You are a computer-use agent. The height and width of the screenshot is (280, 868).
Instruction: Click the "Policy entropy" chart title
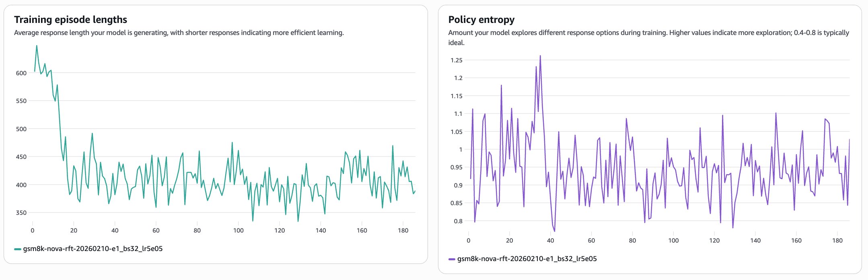pos(481,20)
